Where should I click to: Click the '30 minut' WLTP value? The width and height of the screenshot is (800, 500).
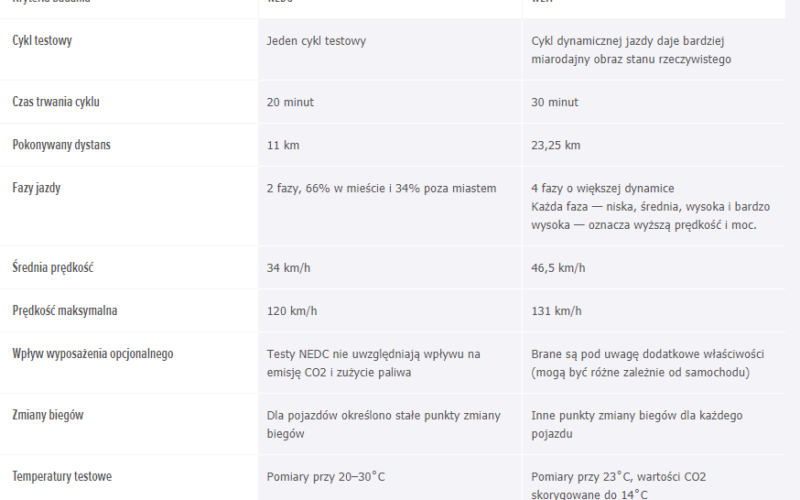click(x=555, y=102)
